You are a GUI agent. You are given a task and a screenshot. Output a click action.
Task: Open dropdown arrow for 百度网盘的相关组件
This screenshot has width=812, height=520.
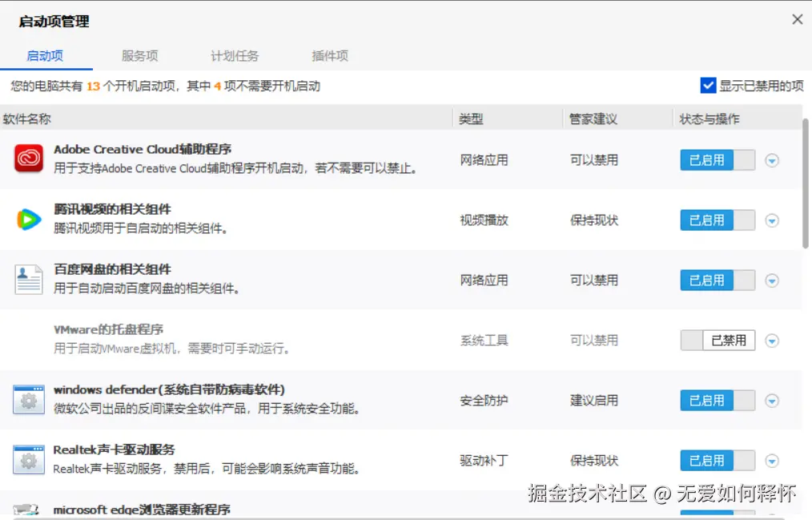click(772, 280)
